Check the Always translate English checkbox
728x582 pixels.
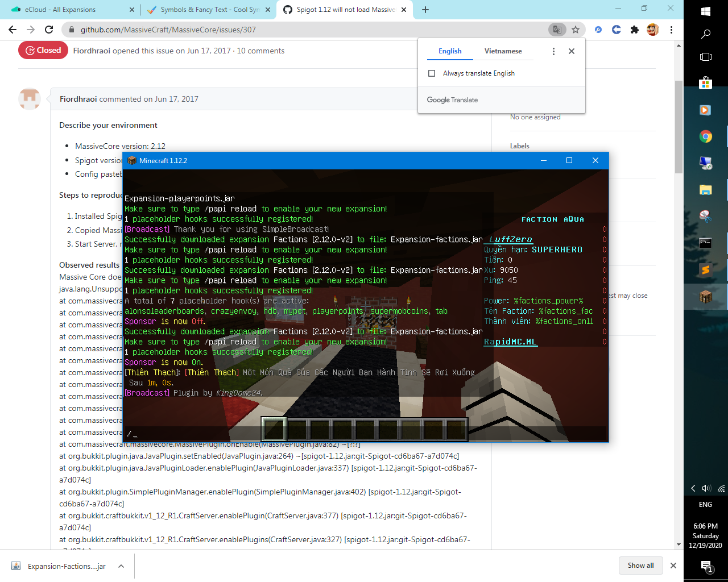432,73
